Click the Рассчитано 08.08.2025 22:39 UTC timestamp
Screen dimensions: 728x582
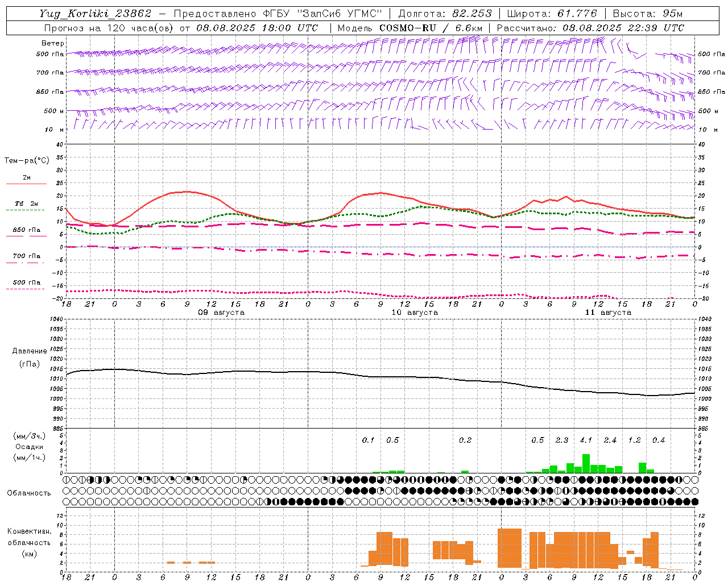(590, 28)
